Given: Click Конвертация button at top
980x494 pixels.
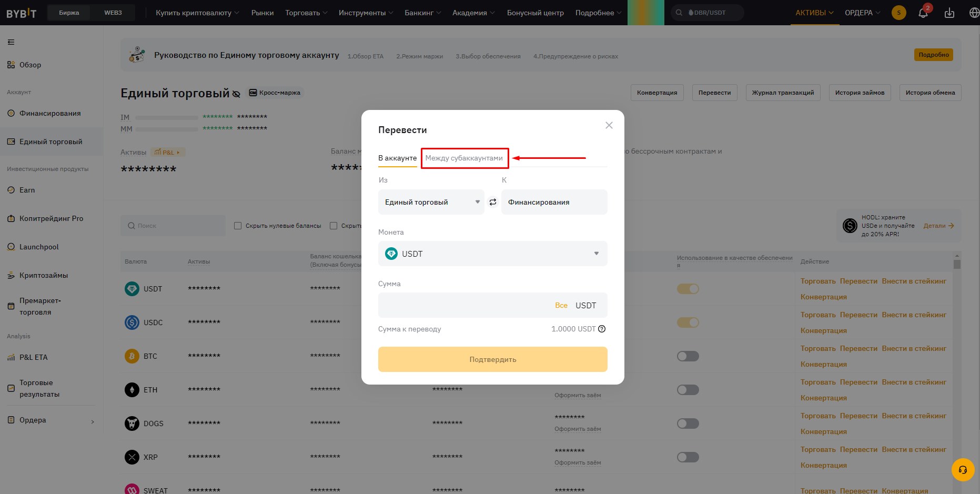Looking at the screenshot, I should click(x=657, y=93).
